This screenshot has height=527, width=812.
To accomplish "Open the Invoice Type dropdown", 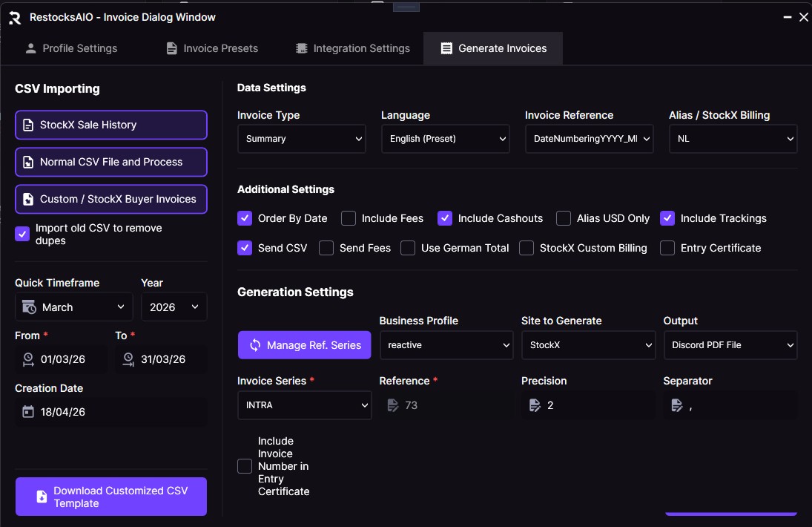I will tap(301, 139).
